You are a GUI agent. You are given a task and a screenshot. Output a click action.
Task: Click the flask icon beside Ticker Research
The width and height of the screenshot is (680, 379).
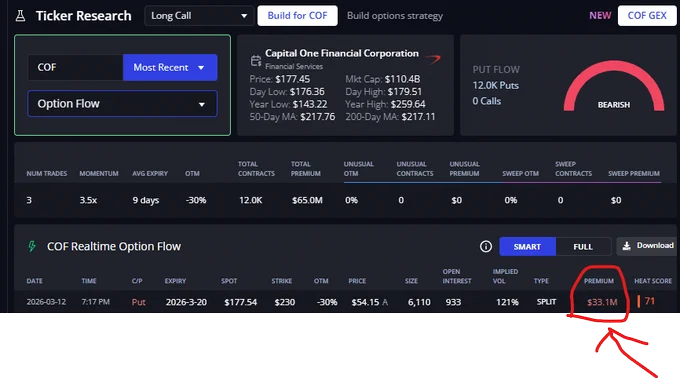coord(20,16)
